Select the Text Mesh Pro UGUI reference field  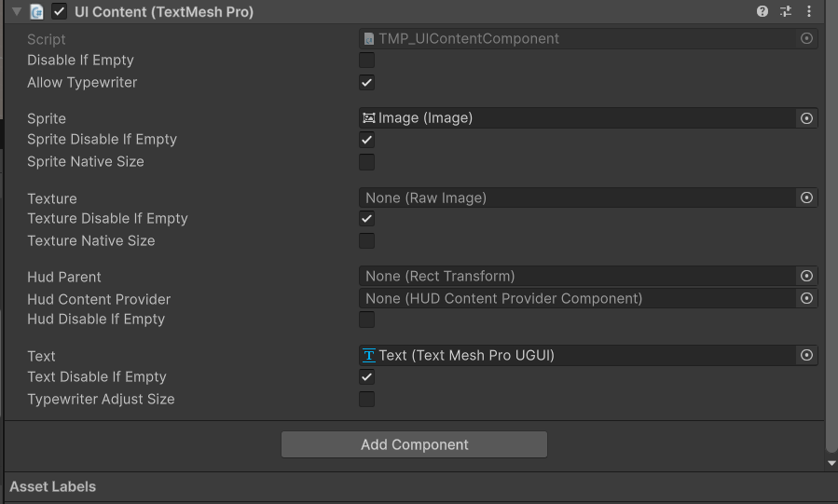click(x=578, y=355)
